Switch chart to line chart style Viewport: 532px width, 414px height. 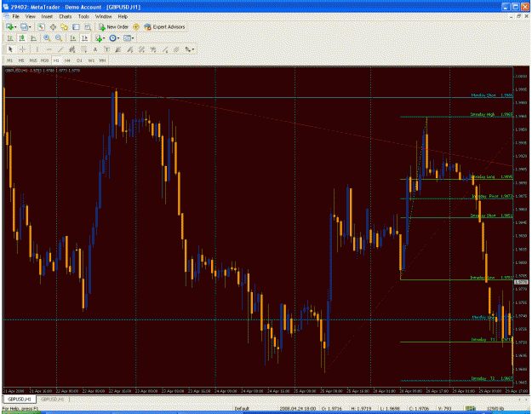pos(33,38)
